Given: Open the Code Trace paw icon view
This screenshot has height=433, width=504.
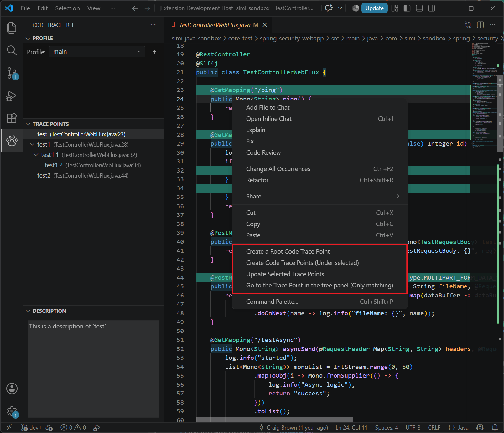Looking at the screenshot, I should tap(12, 141).
